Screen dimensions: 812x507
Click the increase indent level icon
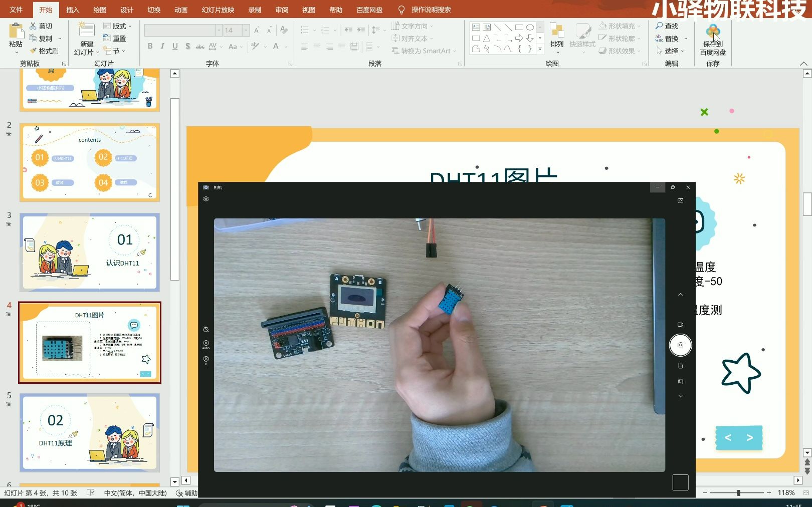[360, 30]
